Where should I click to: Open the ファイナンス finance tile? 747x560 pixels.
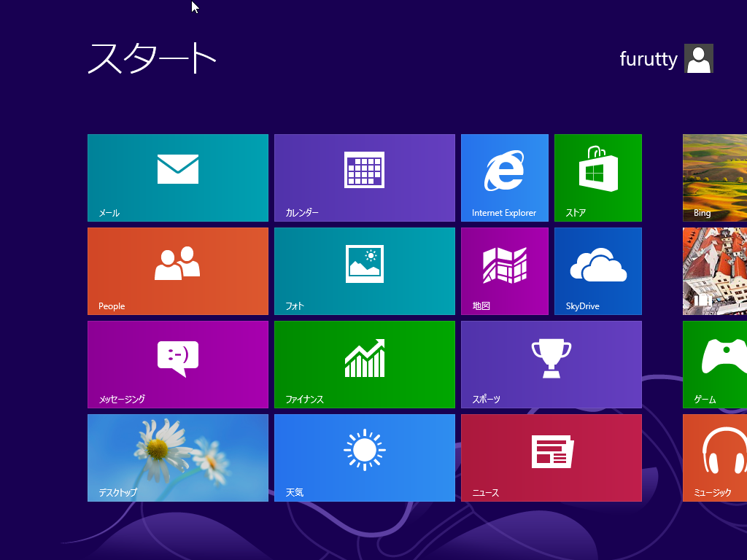point(365,365)
